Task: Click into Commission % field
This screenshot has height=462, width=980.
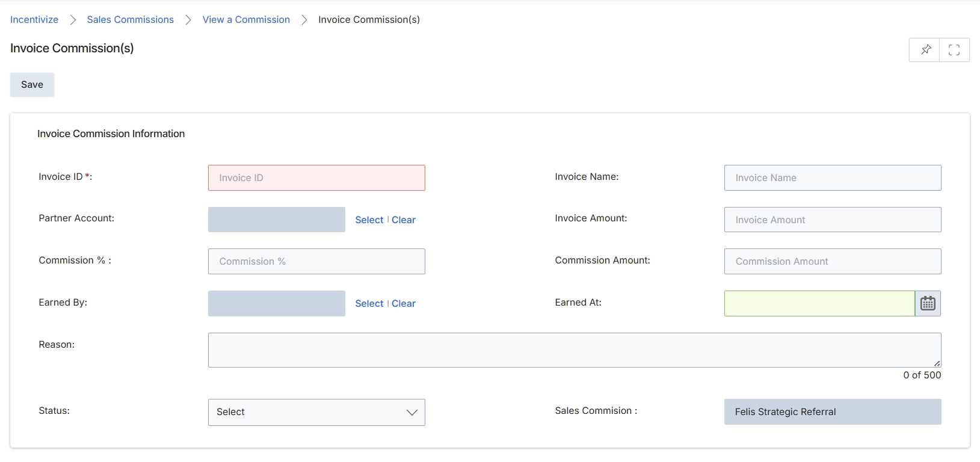Action: point(316,262)
